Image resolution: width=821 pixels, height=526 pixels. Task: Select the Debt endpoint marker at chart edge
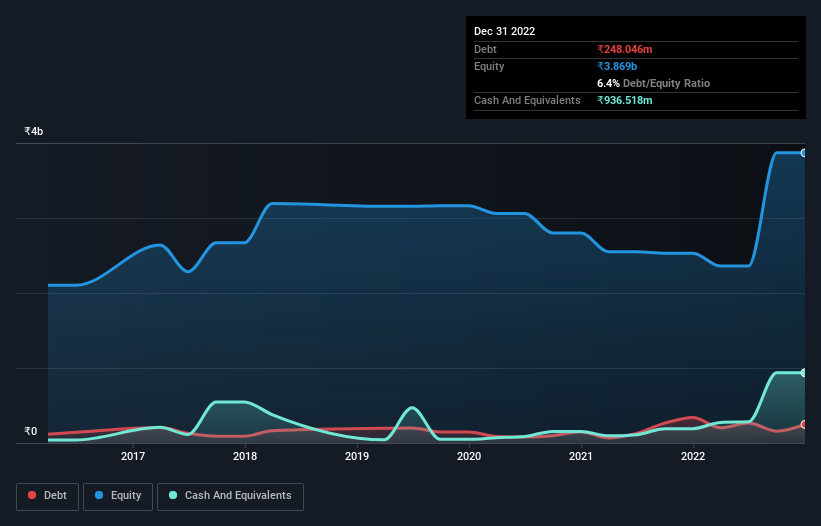[804, 424]
